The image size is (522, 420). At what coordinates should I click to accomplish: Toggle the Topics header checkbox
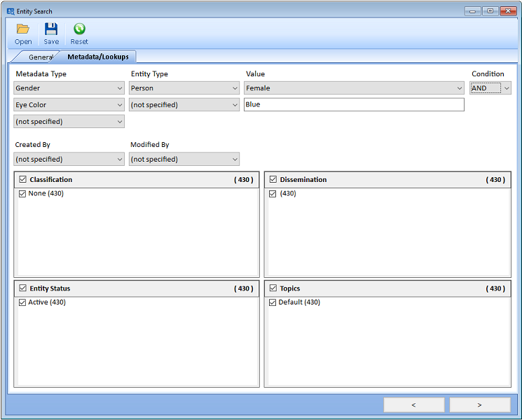click(273, 288)
